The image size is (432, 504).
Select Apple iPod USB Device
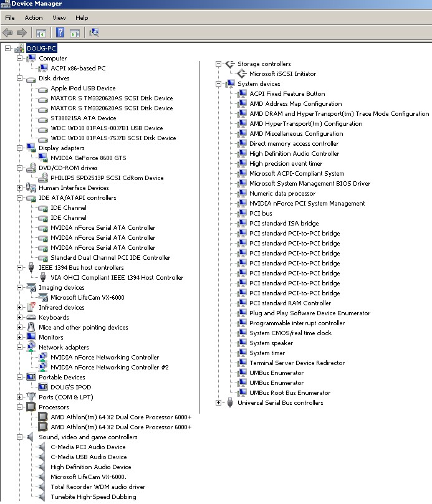(83, 88)
